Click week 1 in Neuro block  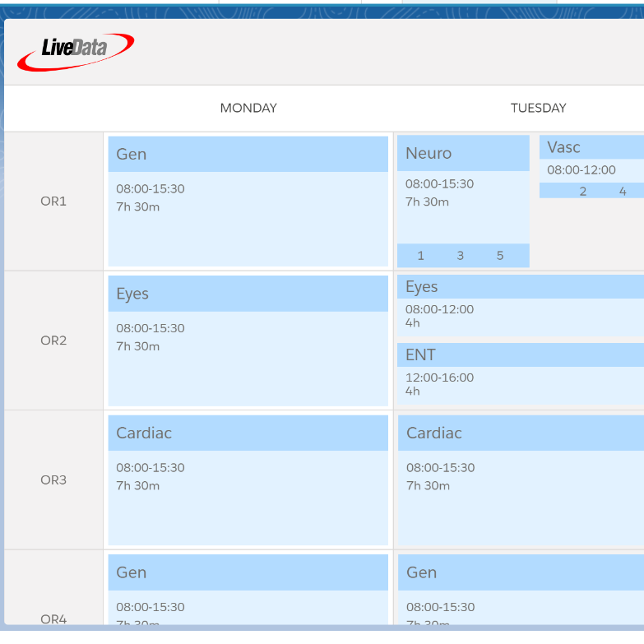point(420,256)
